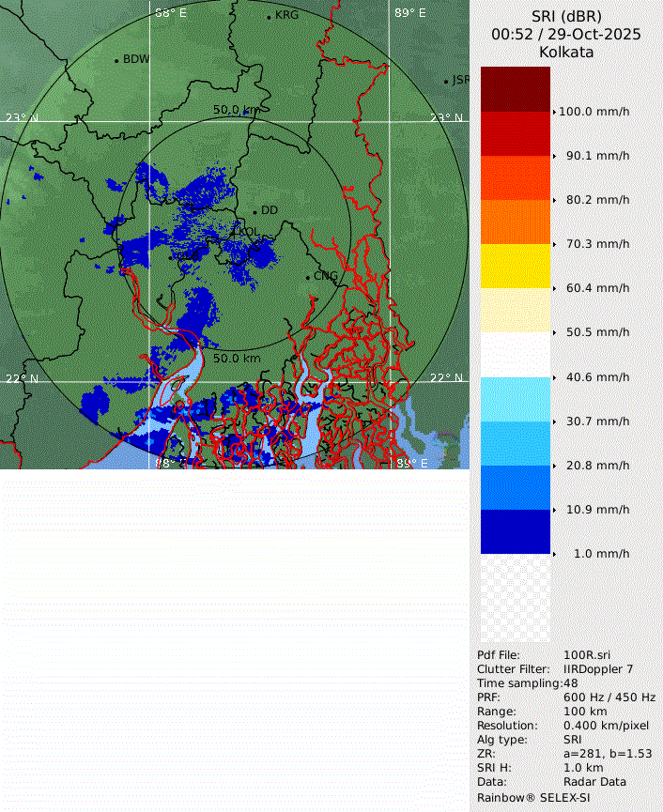Select the DD station marker dot
The height and width of the screenshot is (812, 663).
tap(254, 211)
